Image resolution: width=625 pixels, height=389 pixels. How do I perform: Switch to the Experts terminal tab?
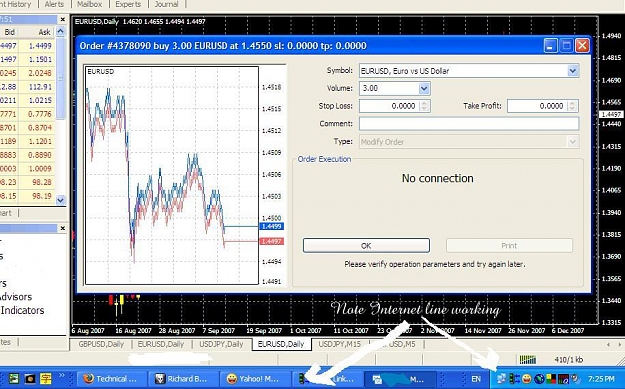tap(128, 4)
